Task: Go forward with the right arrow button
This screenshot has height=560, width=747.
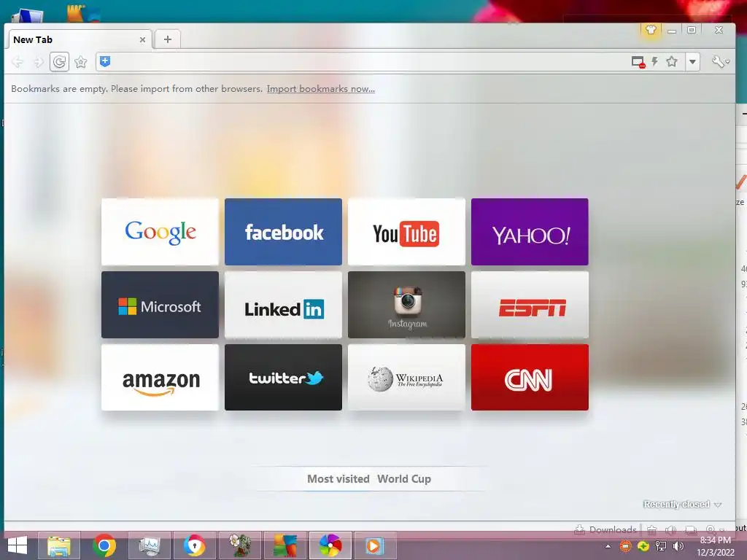Action: tap(39, 62)
